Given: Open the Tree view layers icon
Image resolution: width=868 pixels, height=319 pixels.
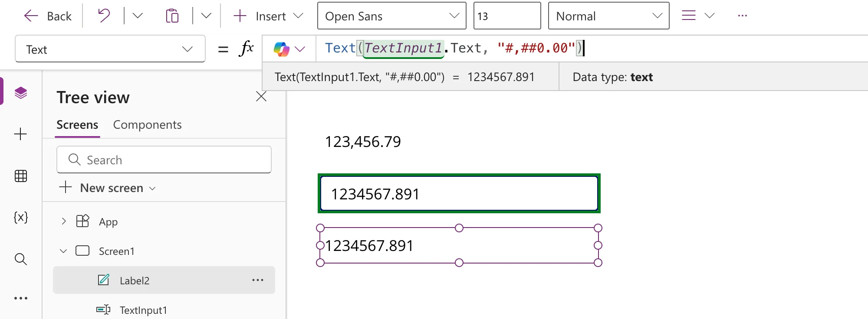Looking at the screenshot, I should (x=21, y=93).
